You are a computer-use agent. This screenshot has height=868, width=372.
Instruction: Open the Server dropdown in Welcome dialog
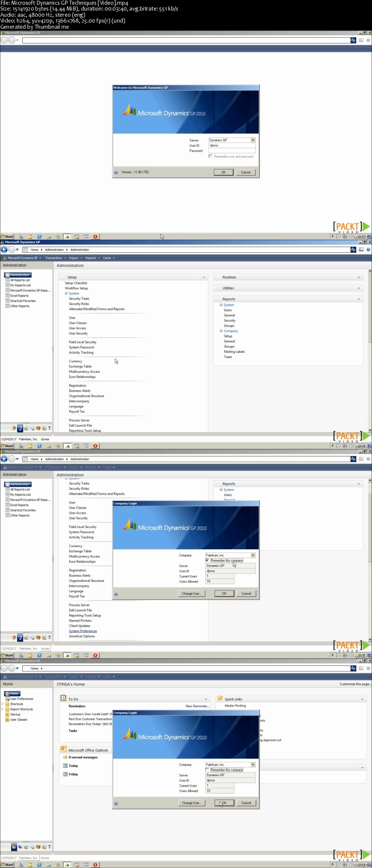coord(253,140)
